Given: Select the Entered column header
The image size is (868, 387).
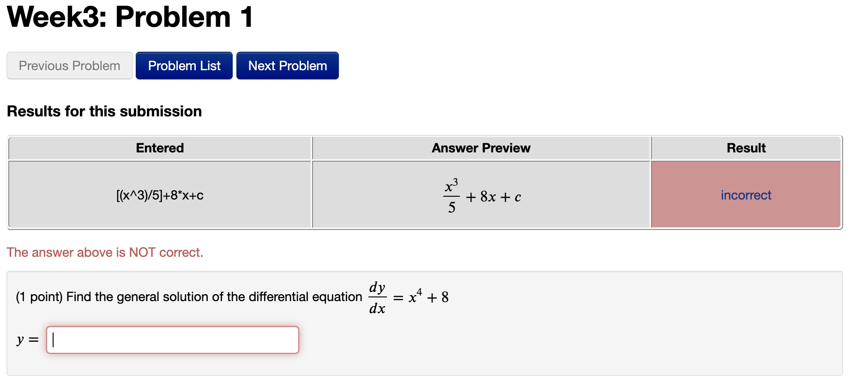Looking at the screenshot, I should [x=159, y=148].
